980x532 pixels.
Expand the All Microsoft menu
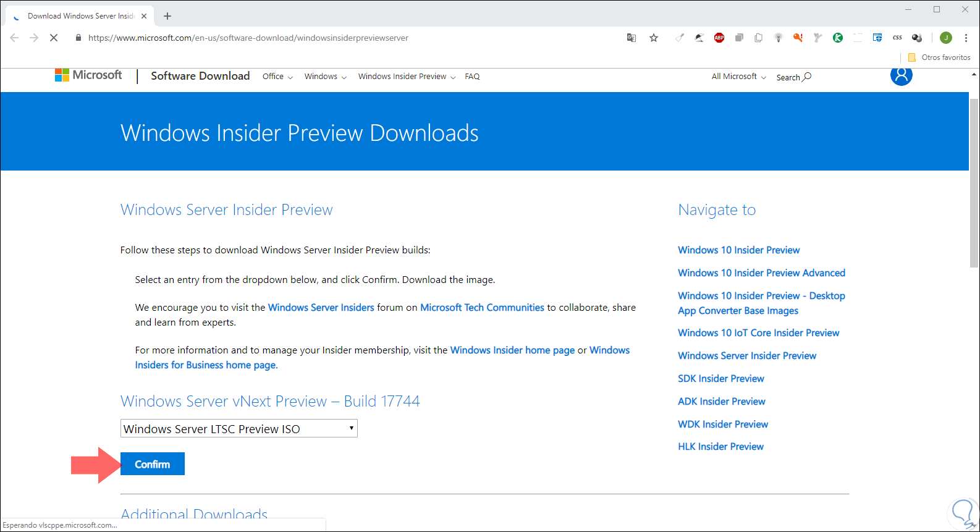pos(738,77)
